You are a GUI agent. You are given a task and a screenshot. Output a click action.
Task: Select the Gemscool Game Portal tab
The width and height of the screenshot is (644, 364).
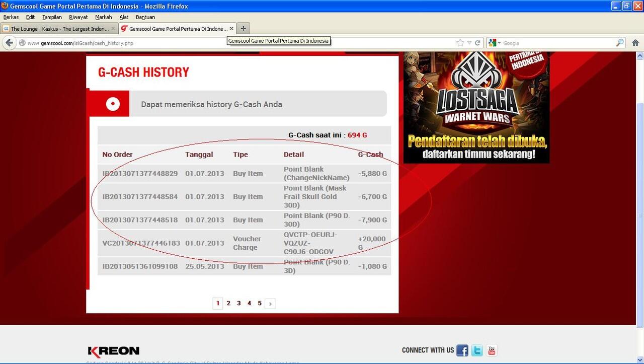click(x=177, y=29)
